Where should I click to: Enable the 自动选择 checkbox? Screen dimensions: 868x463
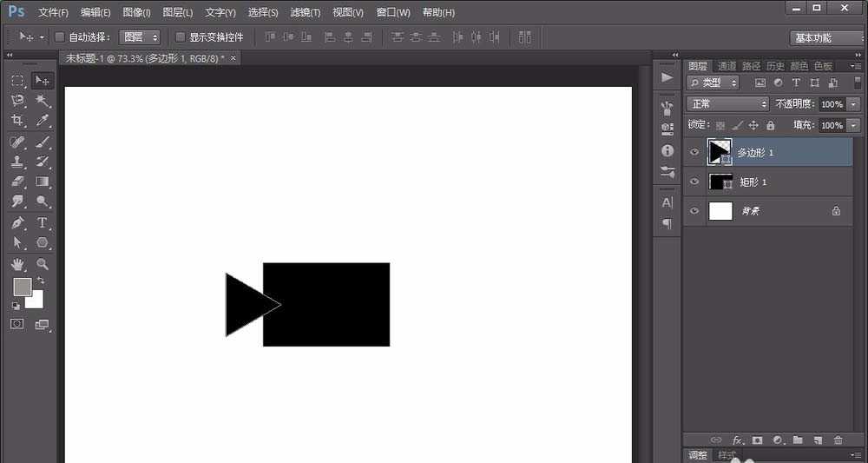tap(60, 37)
